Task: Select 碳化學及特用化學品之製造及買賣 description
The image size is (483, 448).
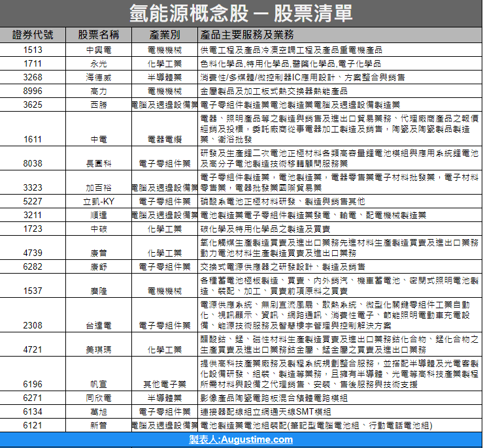Action: (265, 229)
